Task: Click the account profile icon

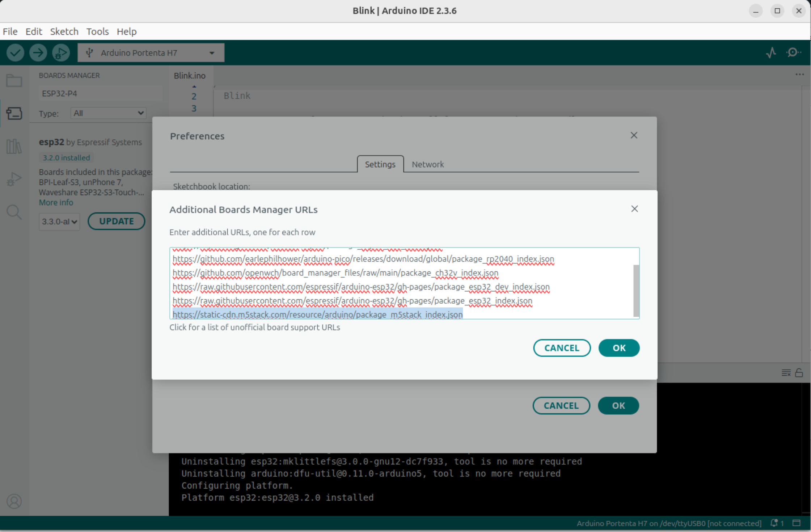Action: point(14,501)
